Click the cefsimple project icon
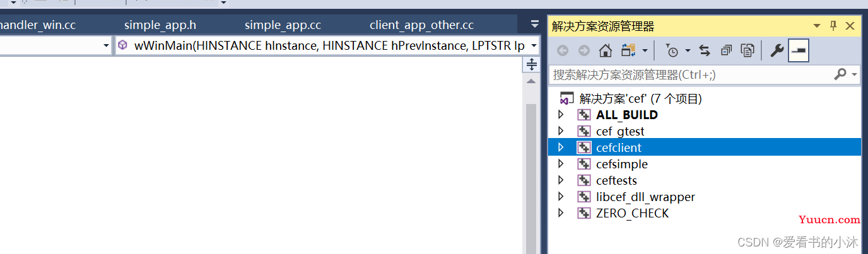Image resolution: width=868 pixels, height=254 pixels. tap(584, 164)
